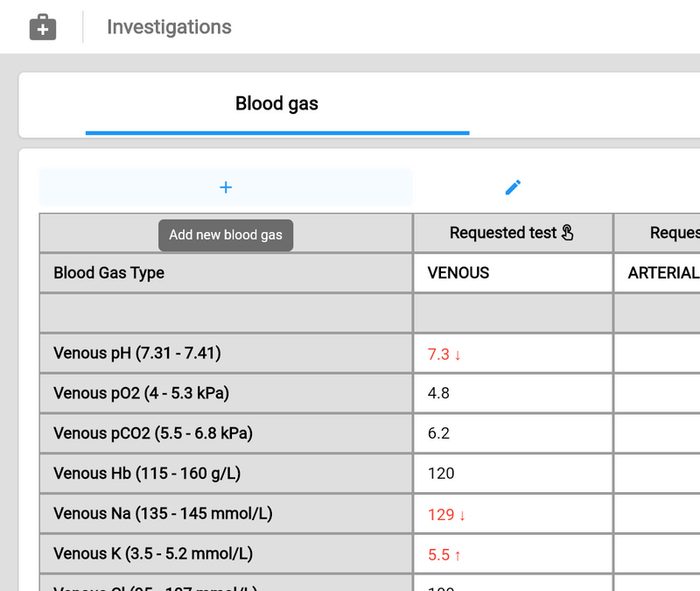This screenshot has width=700, height=591.
Task: Click the venous Hb value 120
Action: [x=441, y=473]
